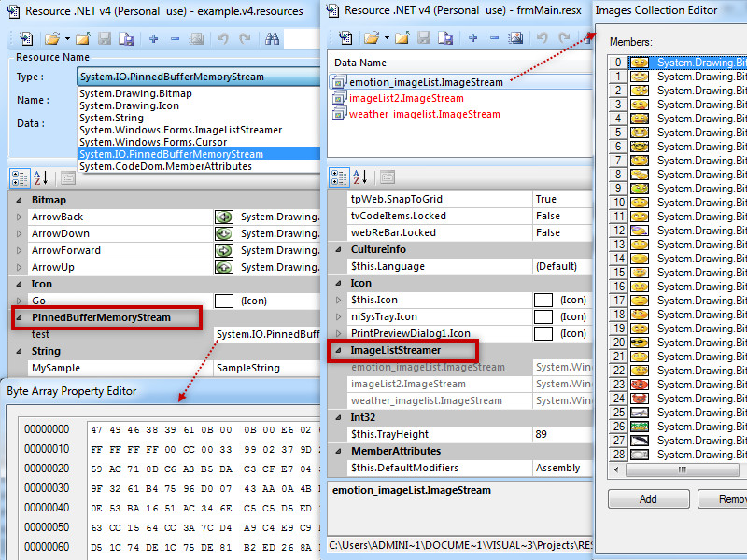Click PrintPreviewDialog1.Icon white swatch box
747x560 pixels.
543,333
